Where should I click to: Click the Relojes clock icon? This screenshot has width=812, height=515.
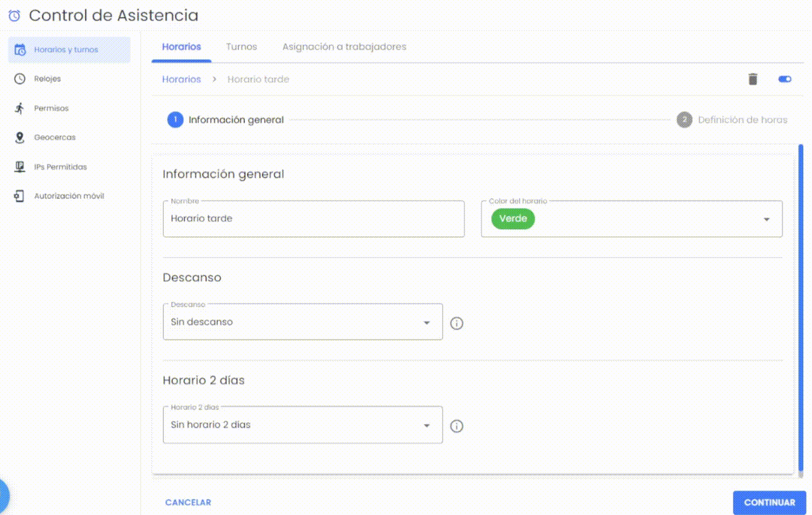pyautogui.click(x=19, y=79)
